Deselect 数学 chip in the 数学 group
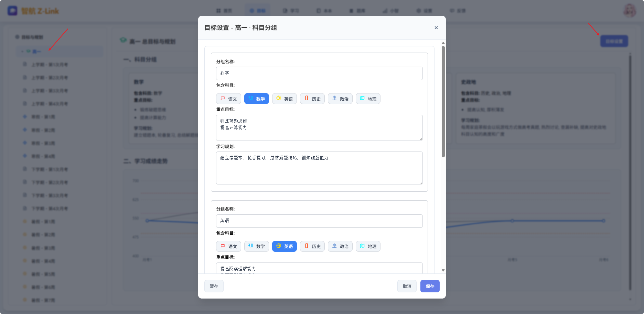Viewport: 644px width, 314px height. click(x=257, y=99)
